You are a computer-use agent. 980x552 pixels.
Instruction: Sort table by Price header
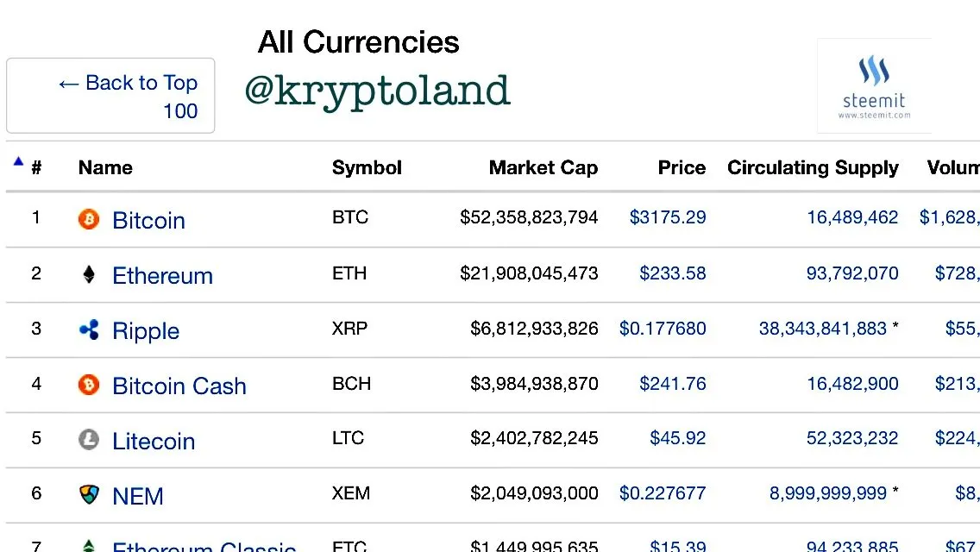[x=682, y=167]
